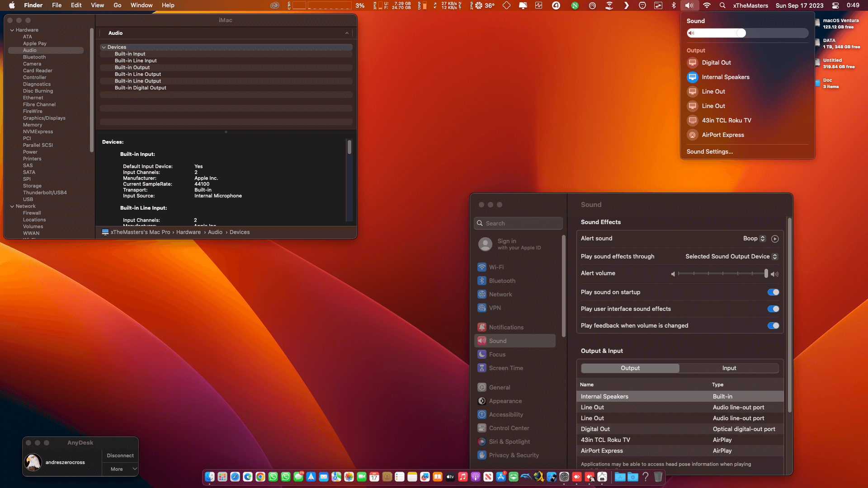868x488 pixels.
Task: Click Disconnect in AnyDesk window
Action: (x=120, y=455)
